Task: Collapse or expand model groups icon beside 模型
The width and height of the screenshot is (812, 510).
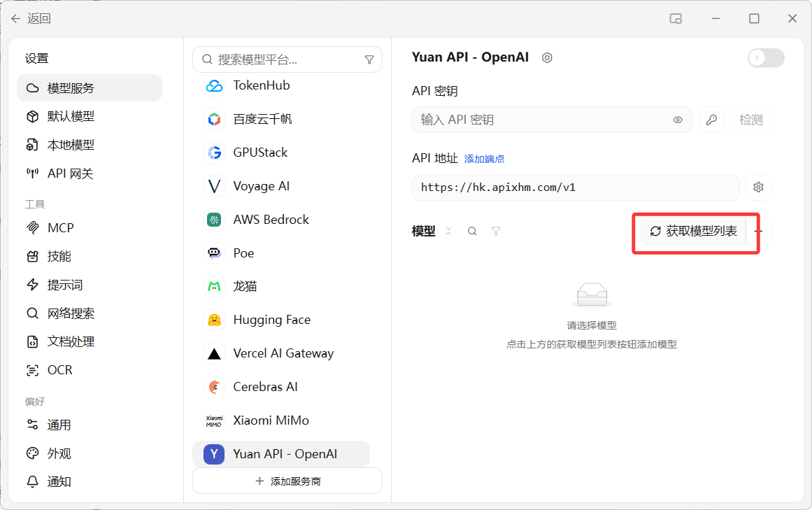Action: pyautogui.click(x=448, y=231)
